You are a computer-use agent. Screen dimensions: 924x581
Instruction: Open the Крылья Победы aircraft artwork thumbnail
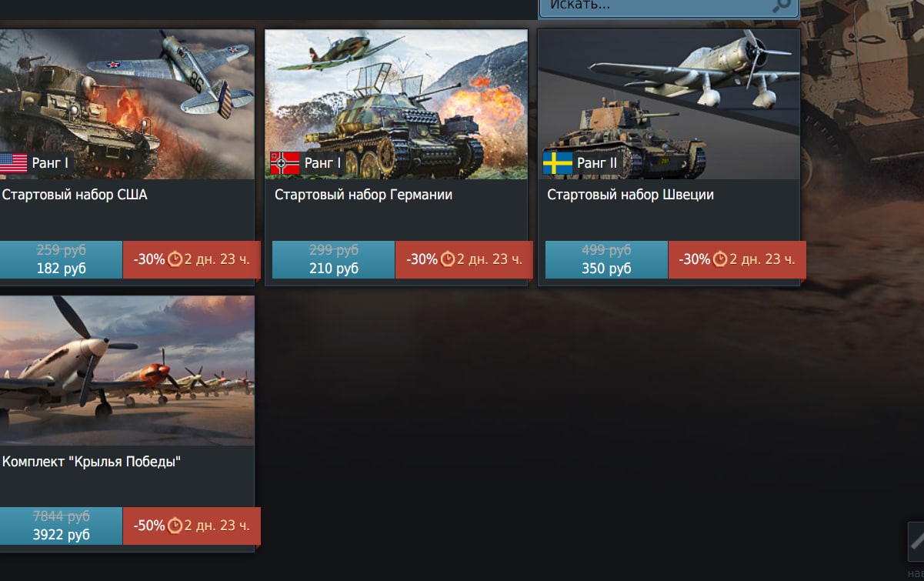pyautogui.click(x=127, y=371)
